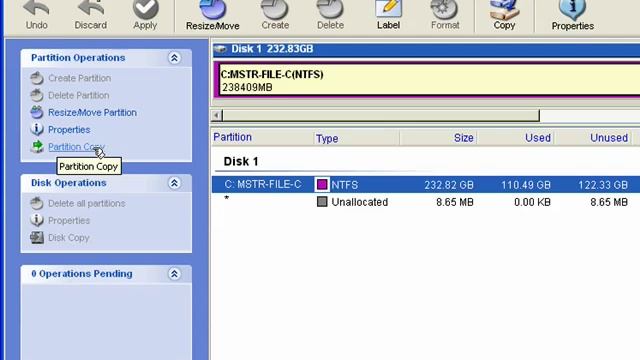Click Properties link in Disk Operations
Screen dimensions: 640x360
(x=69, y=221)
